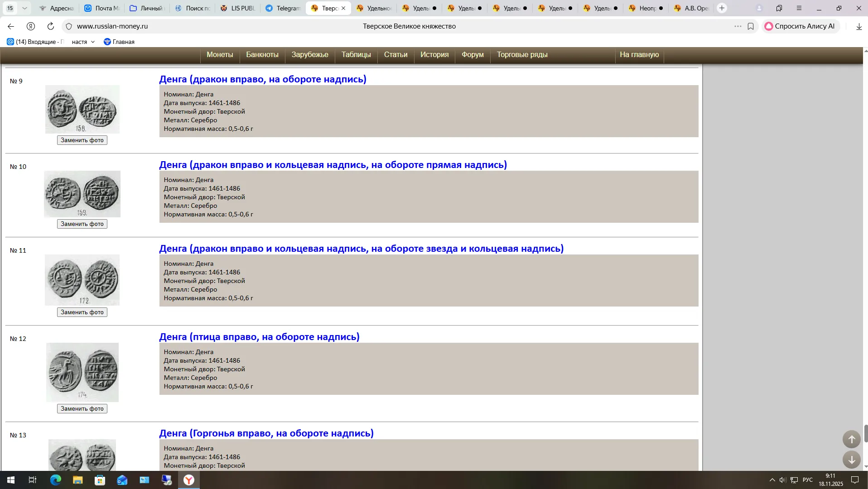Expand the tab list chevron dropdown
The height and width of the screenshot is (489, 868).
click(24, 8)
